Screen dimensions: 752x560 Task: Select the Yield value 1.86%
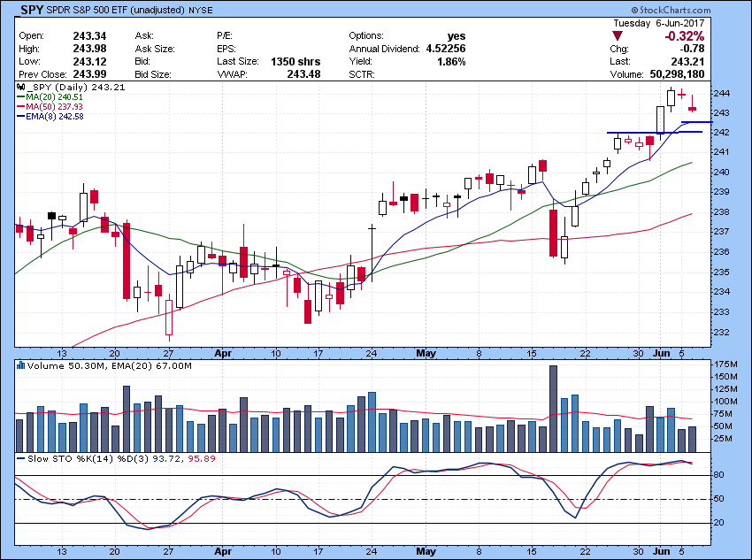(x=451, y=62)
